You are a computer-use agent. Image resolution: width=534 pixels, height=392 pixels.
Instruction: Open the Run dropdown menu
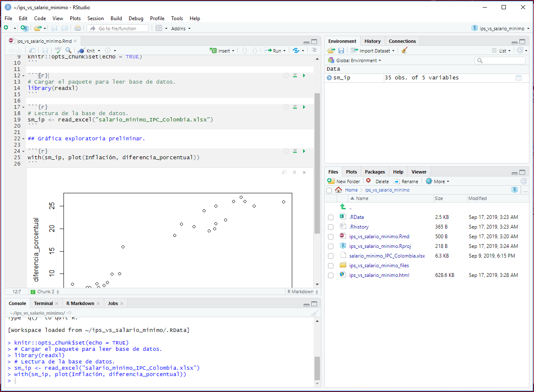[284, 50]
